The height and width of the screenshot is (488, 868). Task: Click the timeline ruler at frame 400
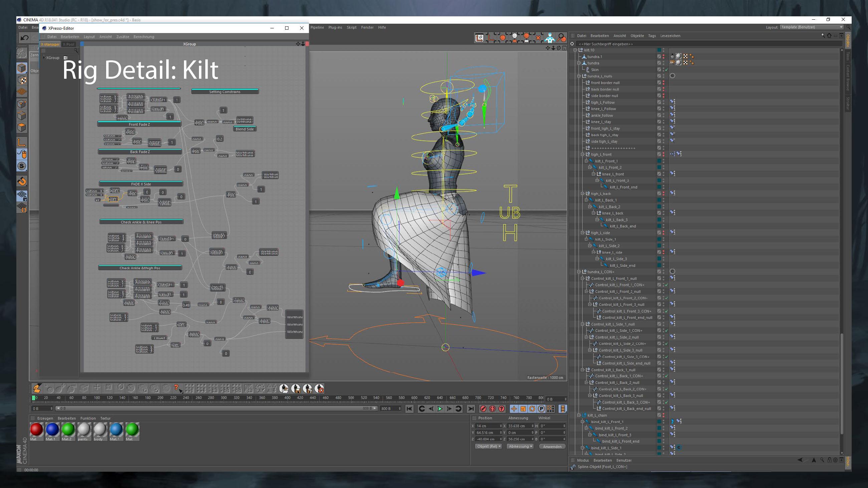click(x=287, y=398)
